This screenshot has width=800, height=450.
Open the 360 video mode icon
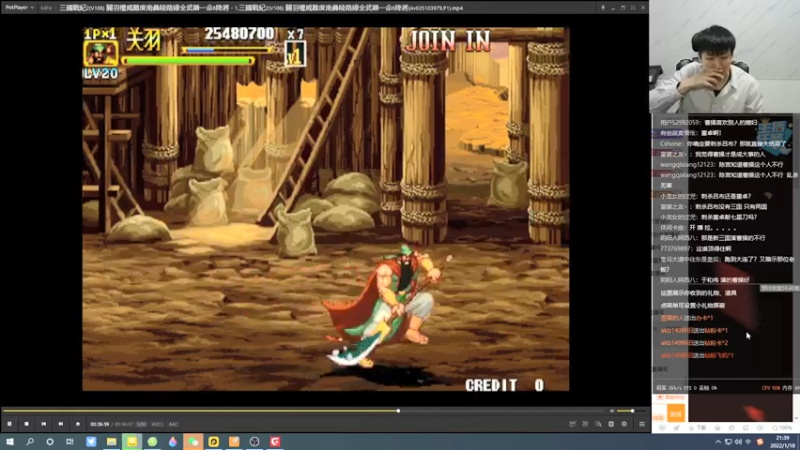572,424
